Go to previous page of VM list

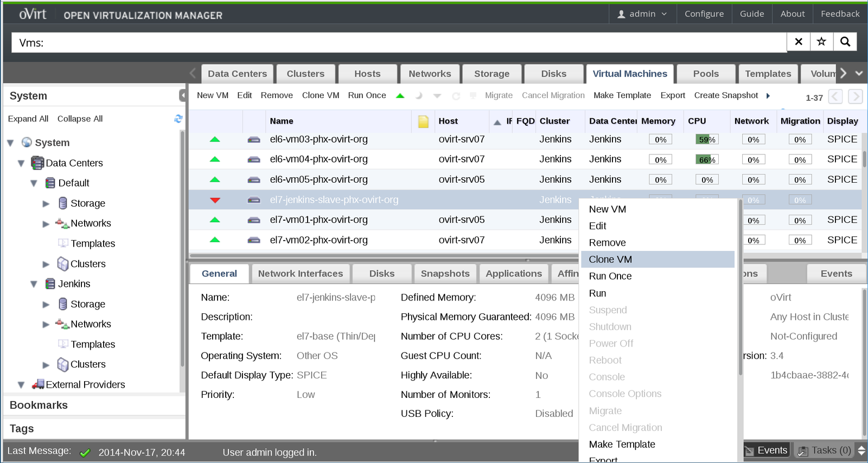coord(835,97)
